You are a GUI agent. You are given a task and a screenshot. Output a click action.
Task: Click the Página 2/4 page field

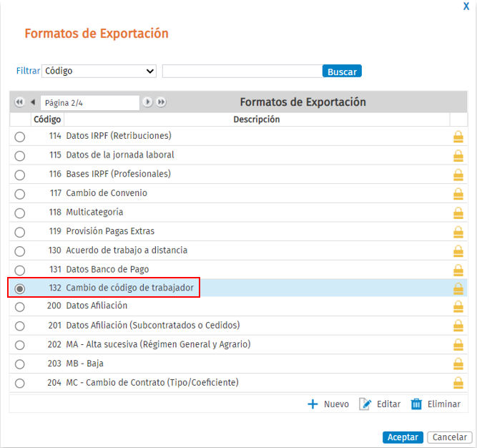(89, 103)
